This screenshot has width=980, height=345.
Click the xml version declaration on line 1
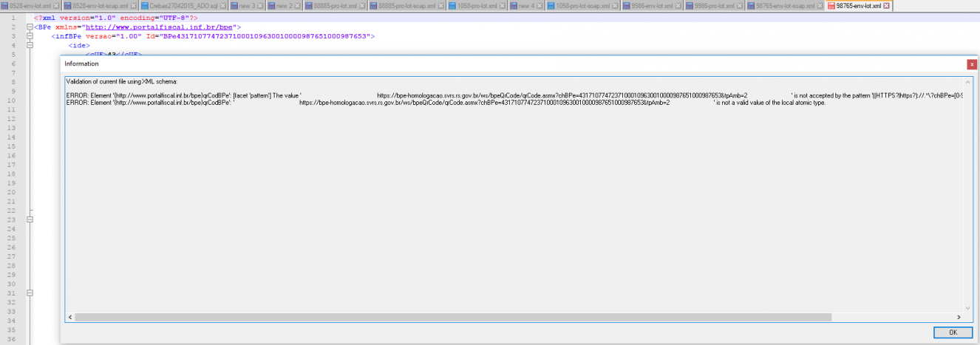pos(116,18)
